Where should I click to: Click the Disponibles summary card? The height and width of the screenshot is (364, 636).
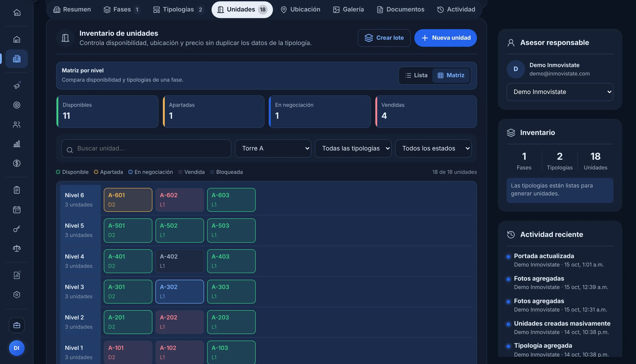pyautogui.click(x=108, y=112)
